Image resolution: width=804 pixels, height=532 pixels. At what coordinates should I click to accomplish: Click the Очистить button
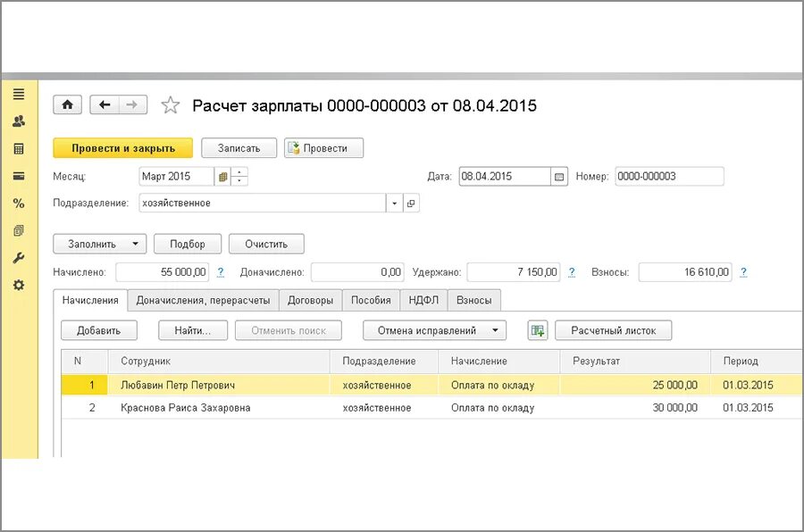[x=266, y=244]
